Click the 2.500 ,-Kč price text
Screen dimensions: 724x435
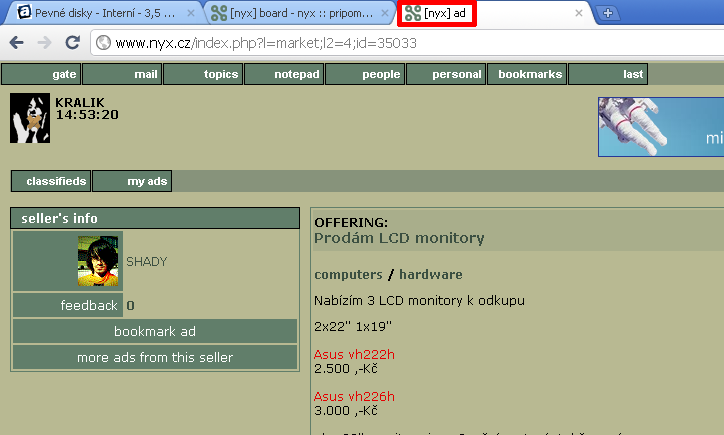(x=345, y=369)
